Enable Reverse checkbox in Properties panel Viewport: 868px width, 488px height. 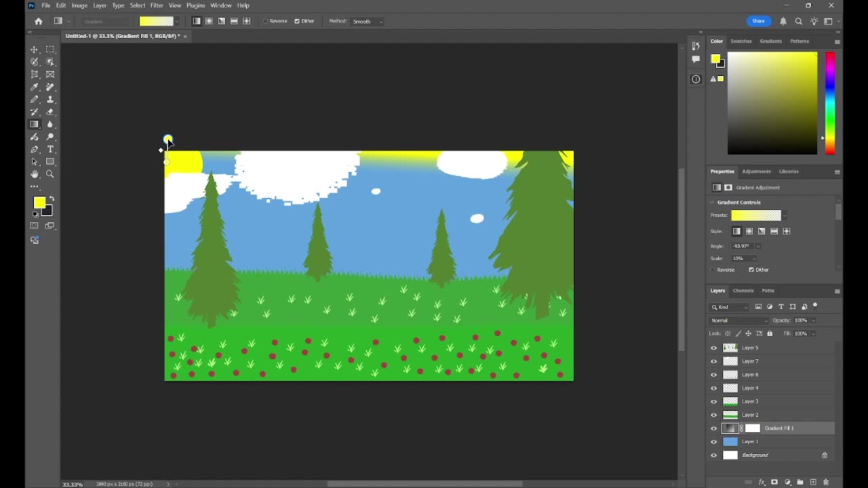713,270
